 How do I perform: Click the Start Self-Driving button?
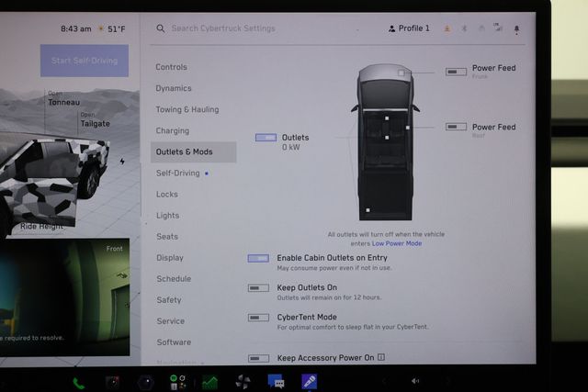click(85, 61)
